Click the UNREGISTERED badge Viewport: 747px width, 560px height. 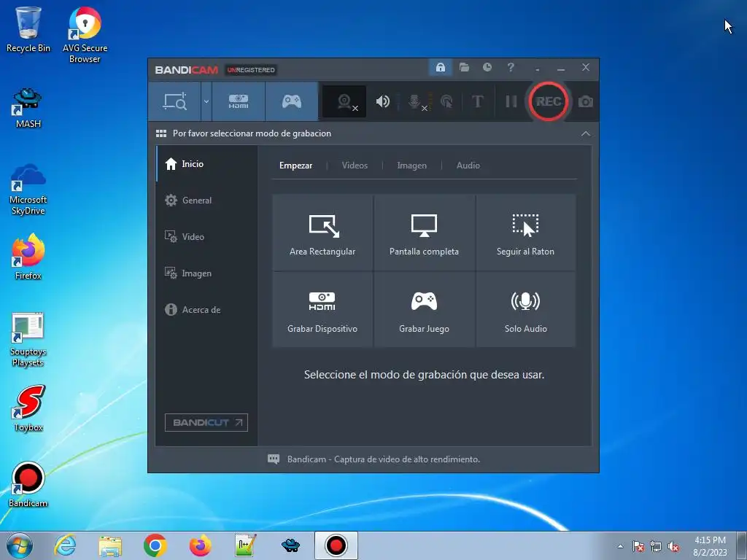pyautogui.click(x=251, y=70)
